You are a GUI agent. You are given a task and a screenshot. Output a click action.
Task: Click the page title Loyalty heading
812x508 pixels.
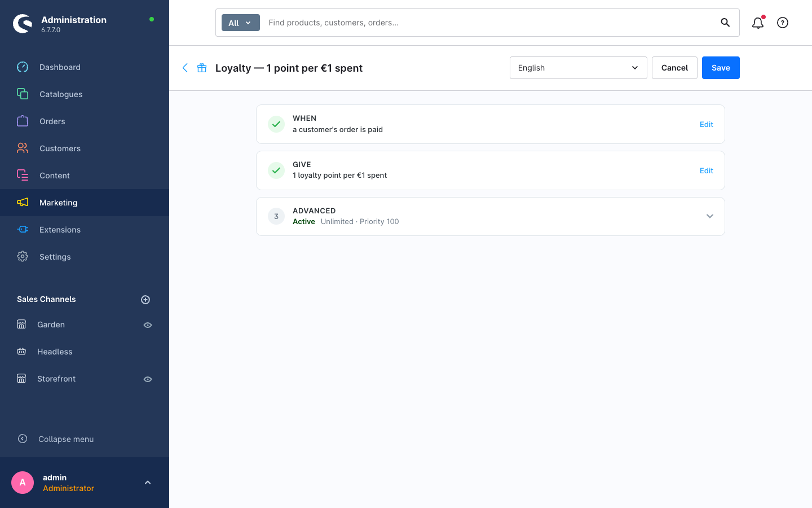click(x=289, y=68)
